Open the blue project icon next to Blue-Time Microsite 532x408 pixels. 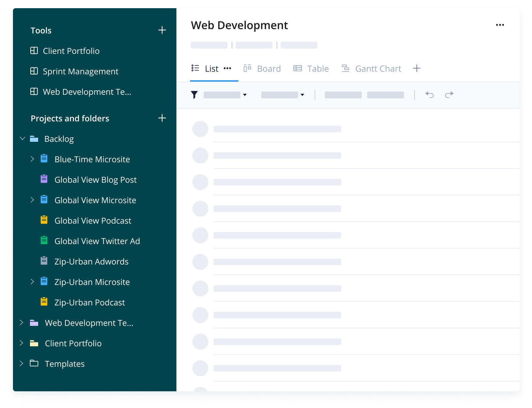coord(44,158)
